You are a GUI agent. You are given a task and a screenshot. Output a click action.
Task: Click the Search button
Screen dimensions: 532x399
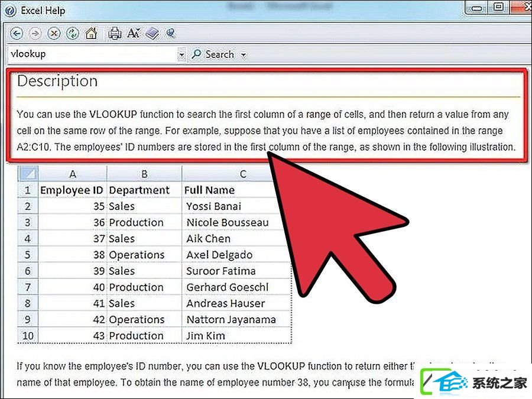click(x=213, y=54)
